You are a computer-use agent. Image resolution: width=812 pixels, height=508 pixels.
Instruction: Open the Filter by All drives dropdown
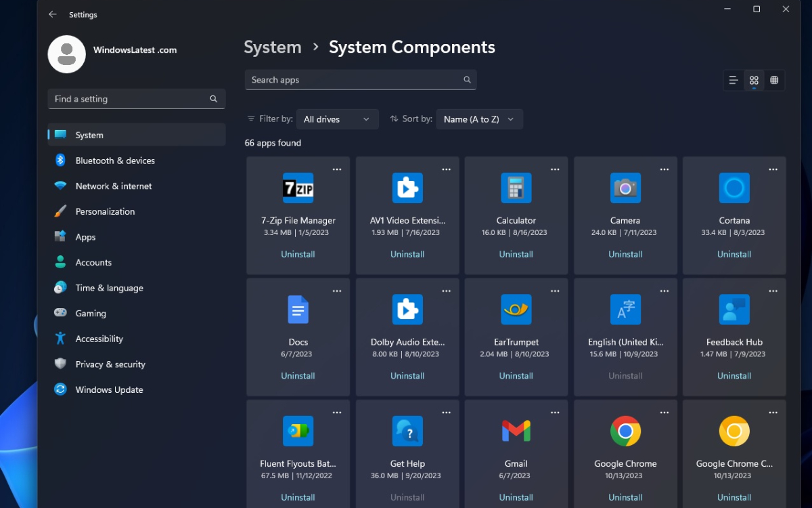click(337, 119)
